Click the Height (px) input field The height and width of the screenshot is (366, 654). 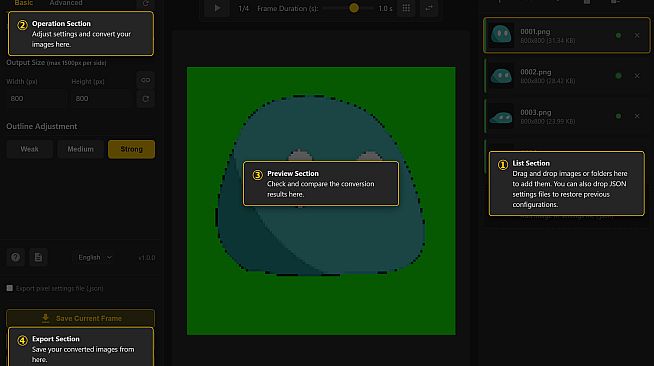(101, 99)
